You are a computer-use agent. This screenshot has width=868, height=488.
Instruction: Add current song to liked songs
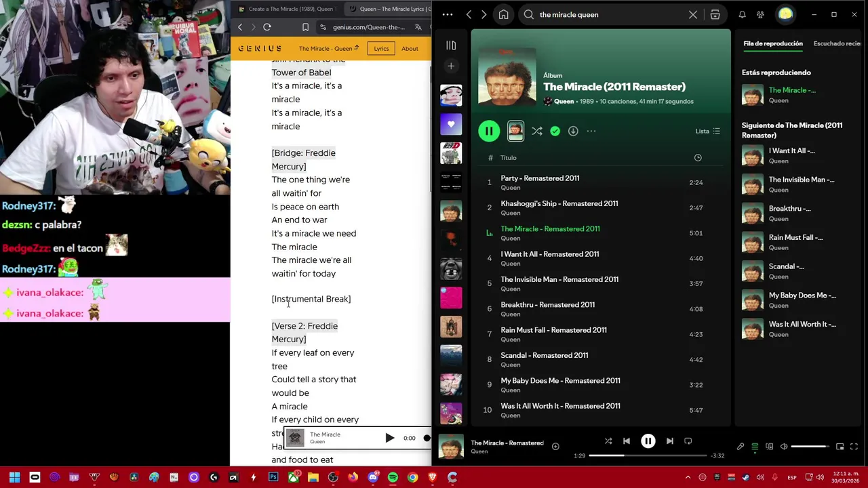(555, 446)
